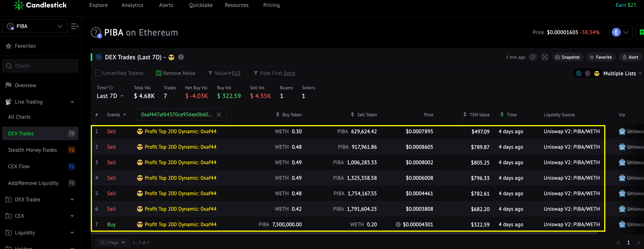
Task: Open the Multiple Lists dropdown
Action: tap(622, 74)
